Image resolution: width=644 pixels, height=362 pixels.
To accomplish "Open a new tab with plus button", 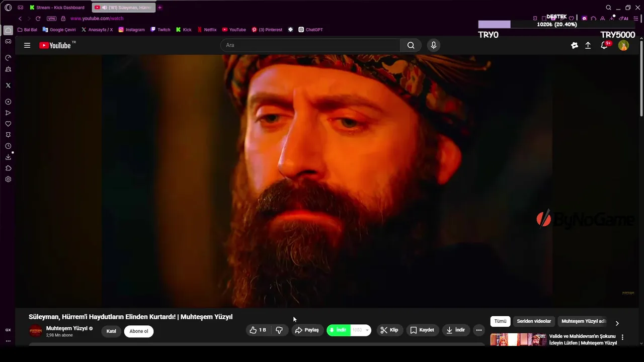I will point(160,8).
